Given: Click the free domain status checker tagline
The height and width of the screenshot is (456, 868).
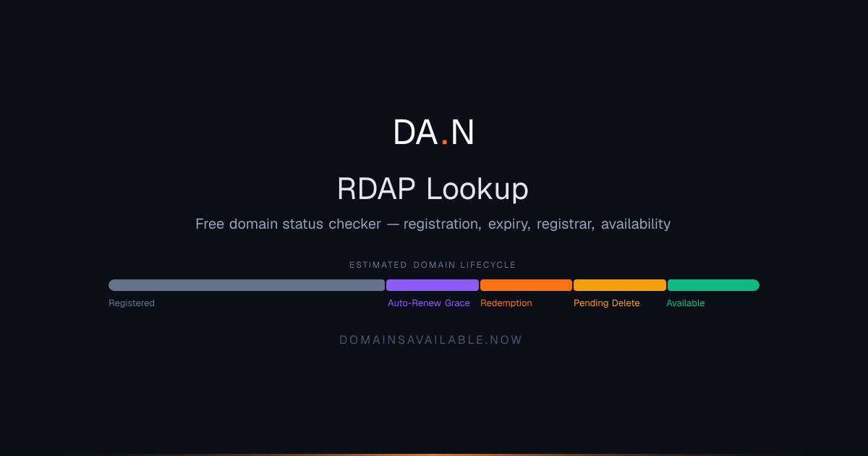Looking at the screenshot, I should 433,224.
